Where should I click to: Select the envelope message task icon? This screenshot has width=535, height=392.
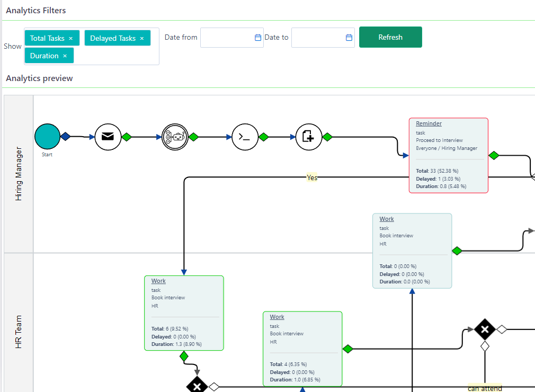click(108, 137)
